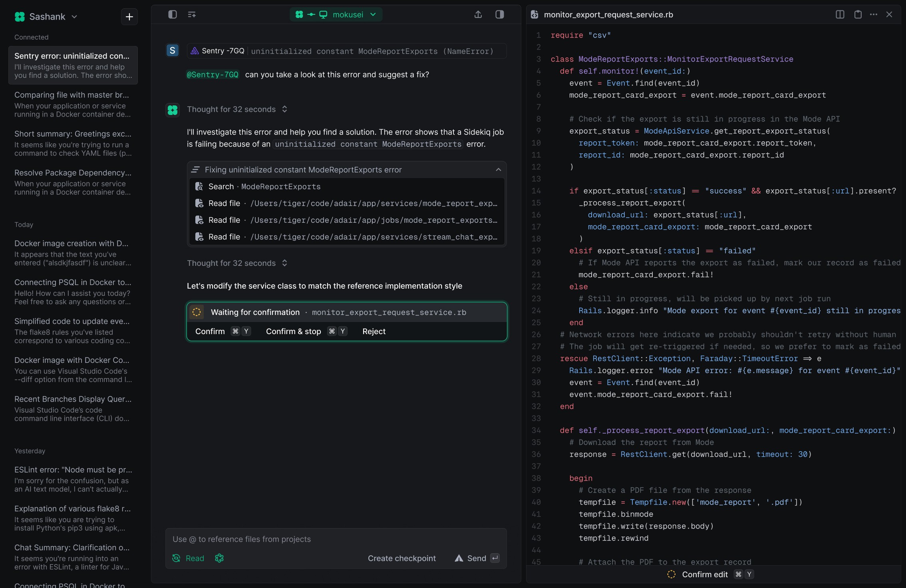Collapse the Fixing uninitialized constant steps chevron
Screen dimensions: 906x588
pos(498,170)
